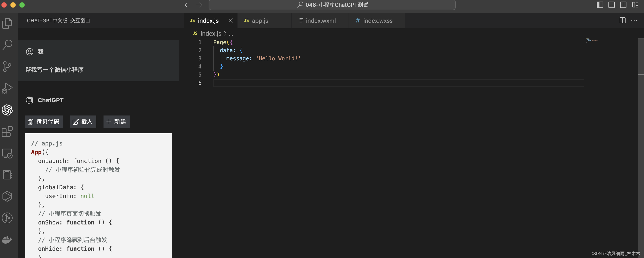Toggle the primary sidebar layout icon

(x=600, y=5)
